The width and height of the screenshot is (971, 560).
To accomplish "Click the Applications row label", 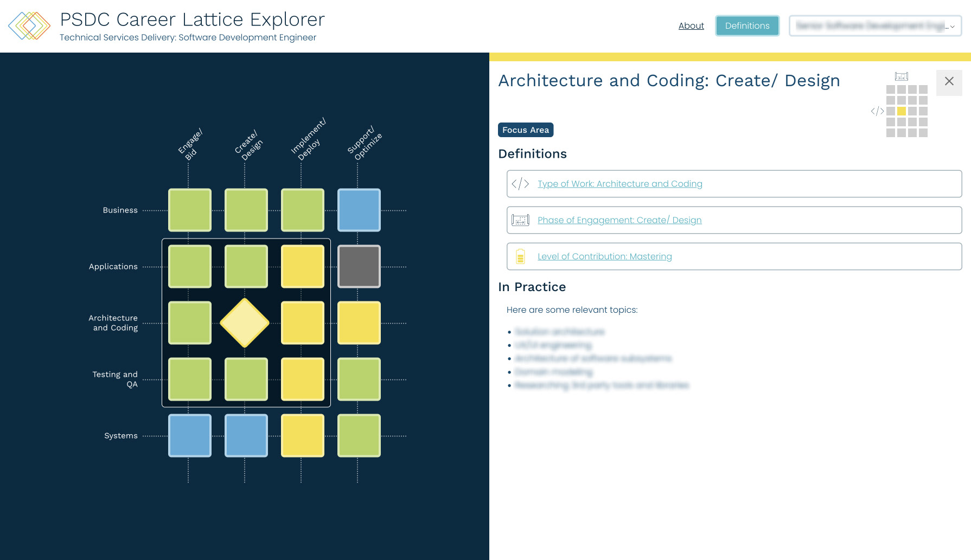I will coord(113,267).
